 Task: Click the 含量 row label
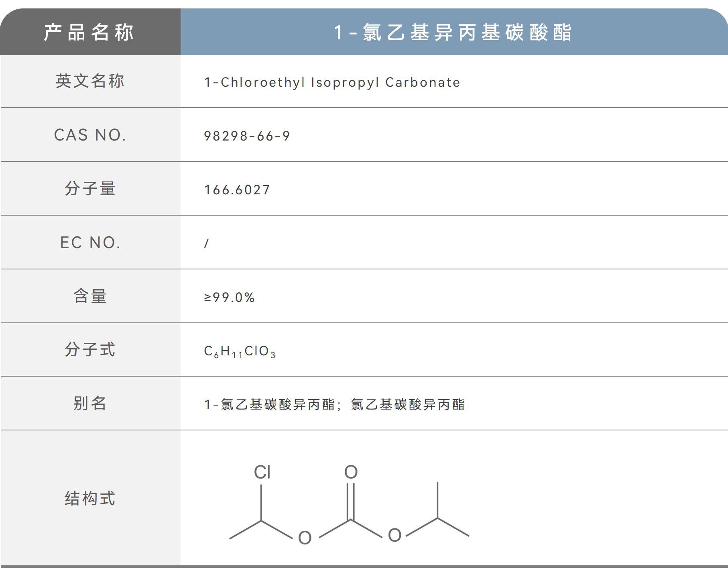click(90, 296)
